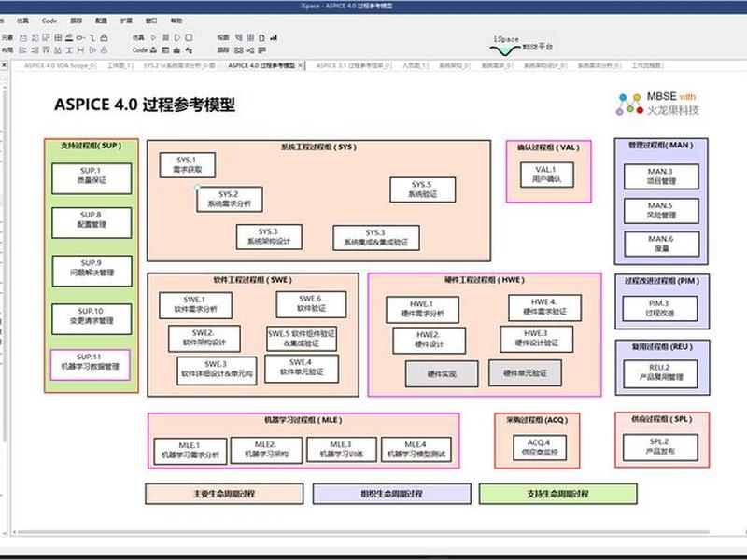
Task: Select the SYS.5 系统验证 block
Action: (x=423, y=189)
